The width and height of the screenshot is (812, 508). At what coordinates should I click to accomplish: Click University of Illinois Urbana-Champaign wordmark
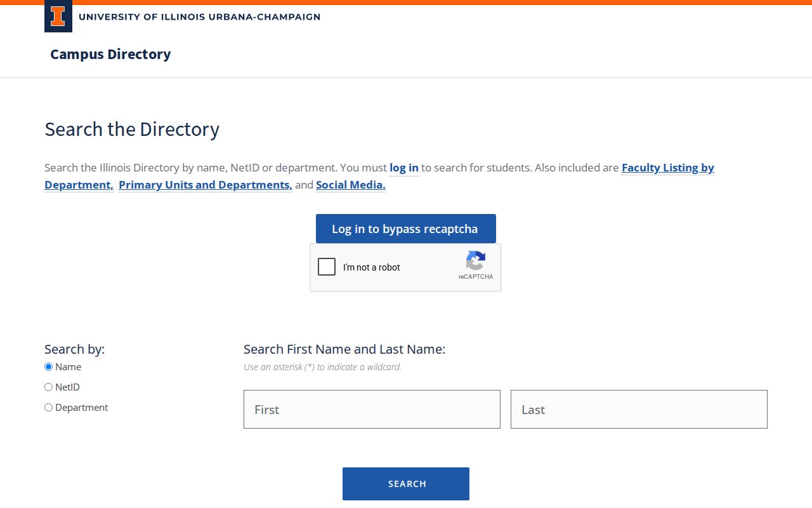click(200, 17)
